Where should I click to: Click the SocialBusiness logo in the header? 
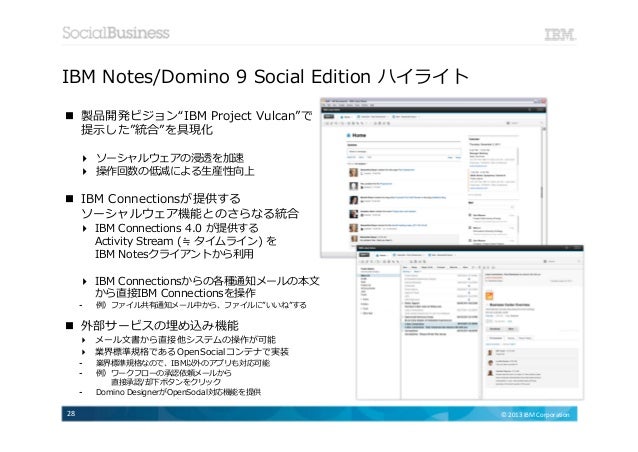coord(116,33)
